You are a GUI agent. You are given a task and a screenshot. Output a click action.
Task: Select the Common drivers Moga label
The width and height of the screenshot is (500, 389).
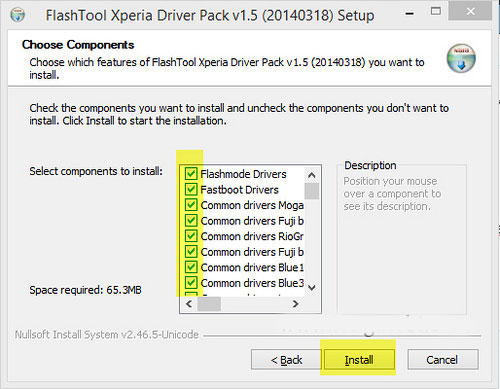click(x=252, y=205)
